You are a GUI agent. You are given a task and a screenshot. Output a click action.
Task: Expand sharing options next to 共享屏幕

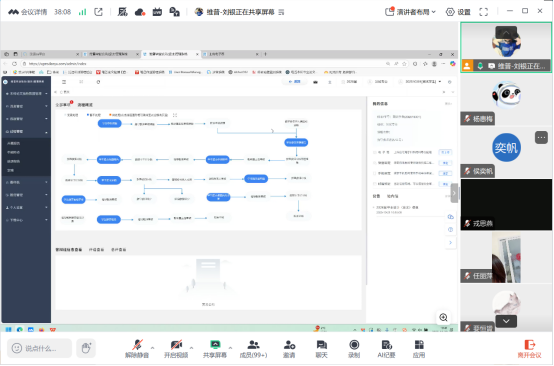pos(230,348)
